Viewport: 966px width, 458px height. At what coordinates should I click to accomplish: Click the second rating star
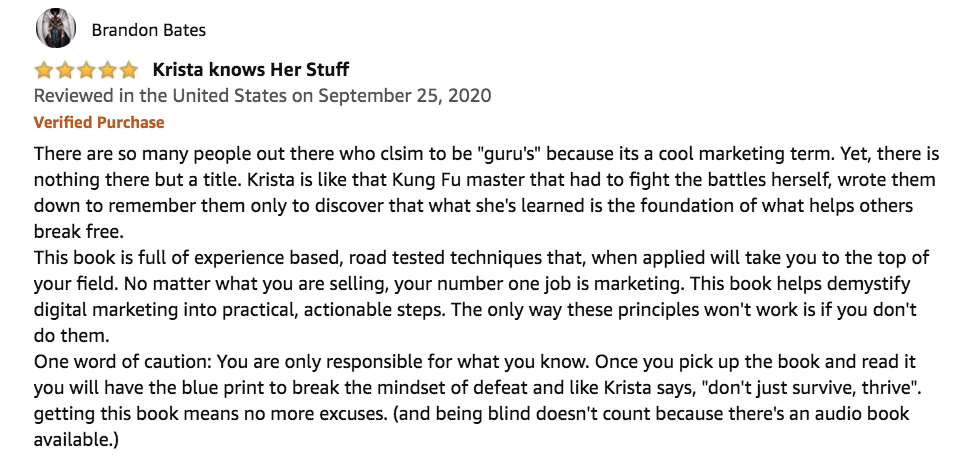point(65,70)
